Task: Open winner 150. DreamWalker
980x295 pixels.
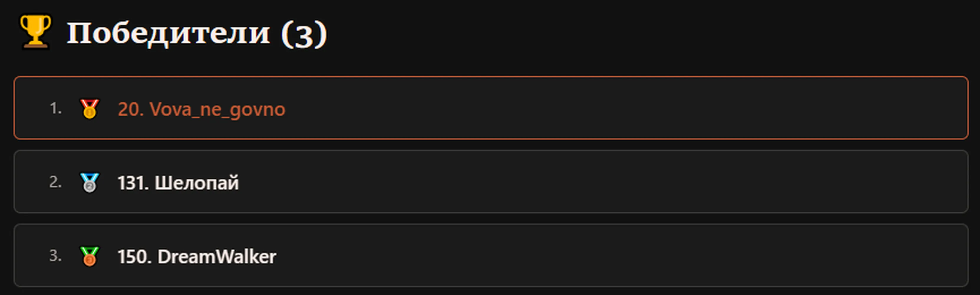Action: [197, 257]
